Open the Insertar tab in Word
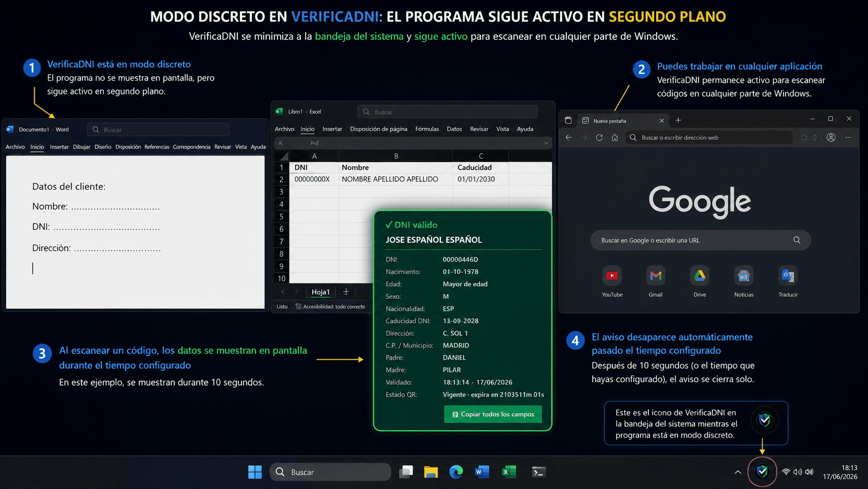 [x=59, y=147]
